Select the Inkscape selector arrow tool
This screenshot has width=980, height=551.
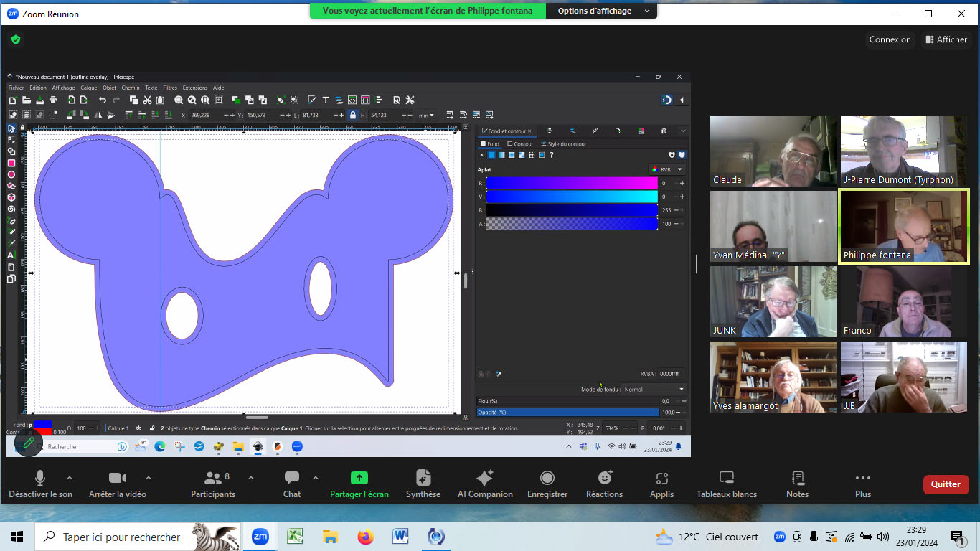11,128
